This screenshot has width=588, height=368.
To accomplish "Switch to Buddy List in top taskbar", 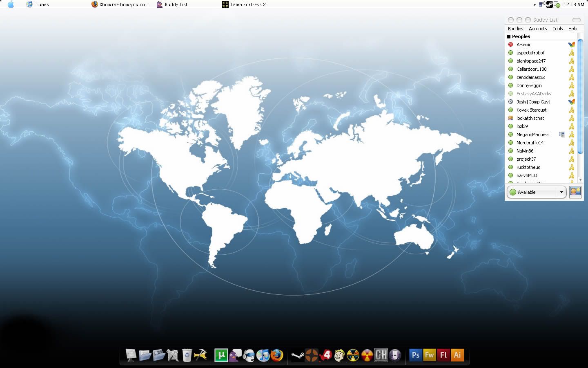I will point(172,4).
